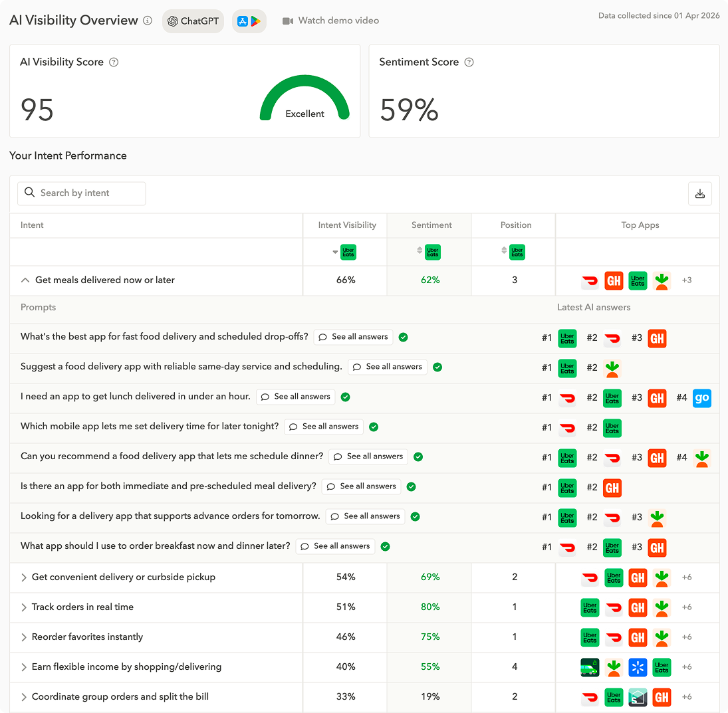Viewport: 728px width, 713px height.
Task: Click green check on breakfast now prompt
Action: [x=386, y=547]
